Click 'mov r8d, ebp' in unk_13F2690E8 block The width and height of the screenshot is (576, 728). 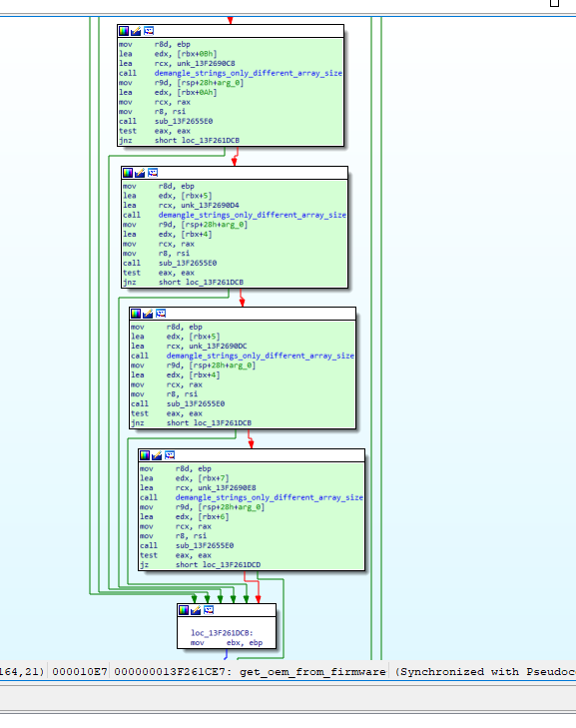(176, 468)
